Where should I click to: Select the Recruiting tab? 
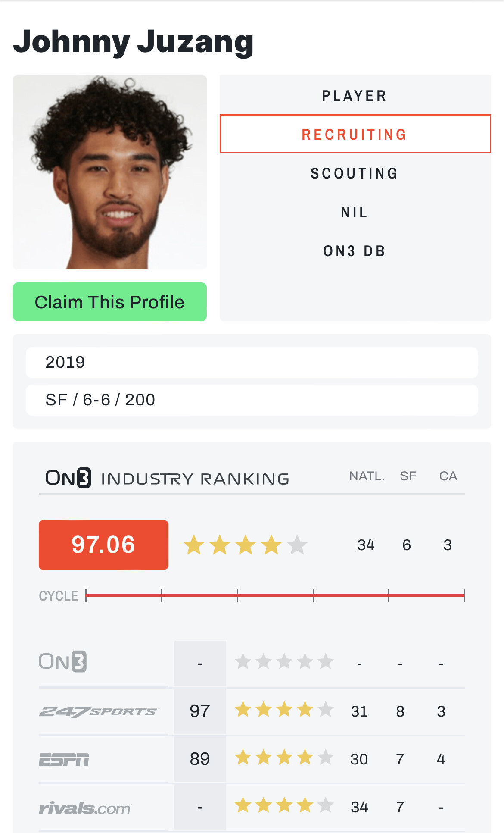(355, 134)
